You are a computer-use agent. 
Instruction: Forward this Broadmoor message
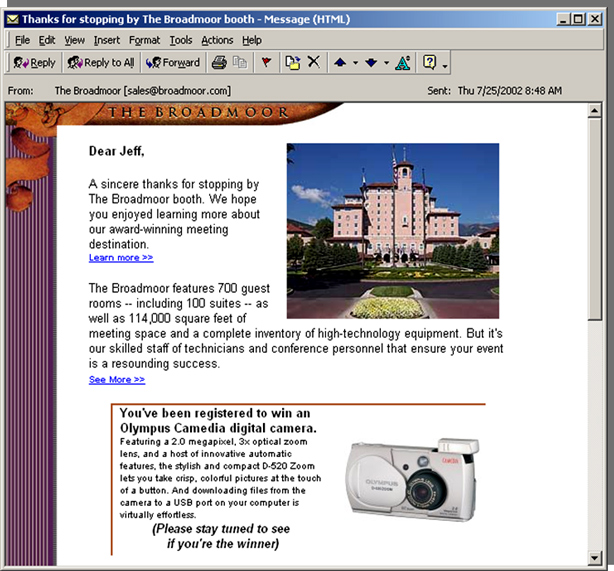173,63
